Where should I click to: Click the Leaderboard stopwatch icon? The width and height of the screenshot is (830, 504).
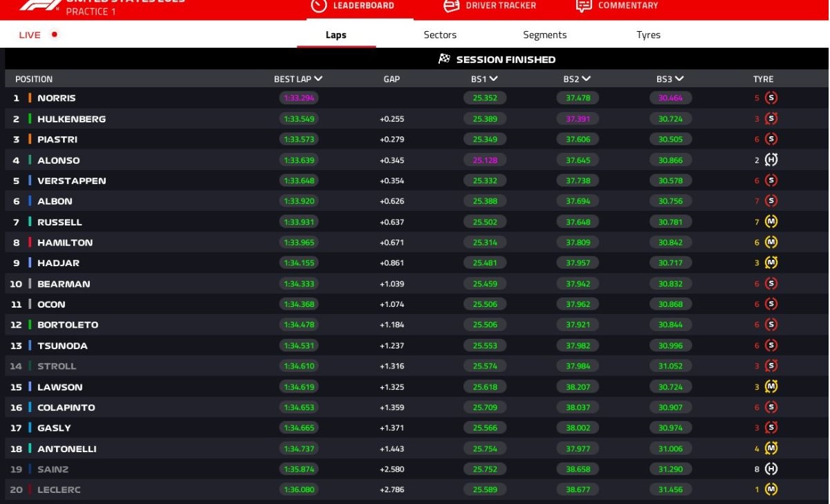318,6
